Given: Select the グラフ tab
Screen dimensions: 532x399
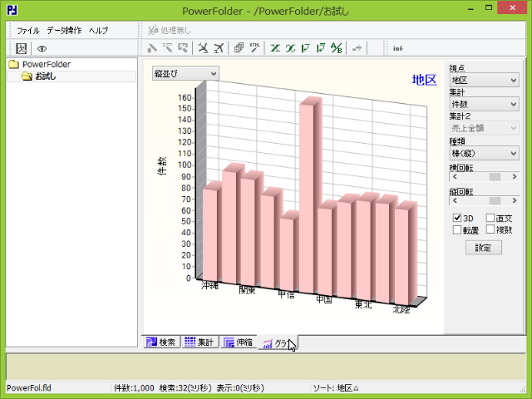Looking at the screenshot, I should point(278,342).
